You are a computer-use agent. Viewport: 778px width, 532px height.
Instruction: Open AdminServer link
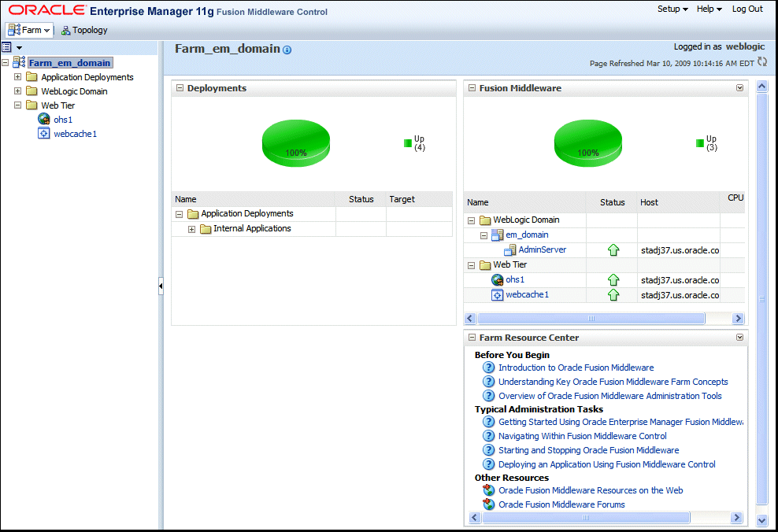[x=543, y=249]
